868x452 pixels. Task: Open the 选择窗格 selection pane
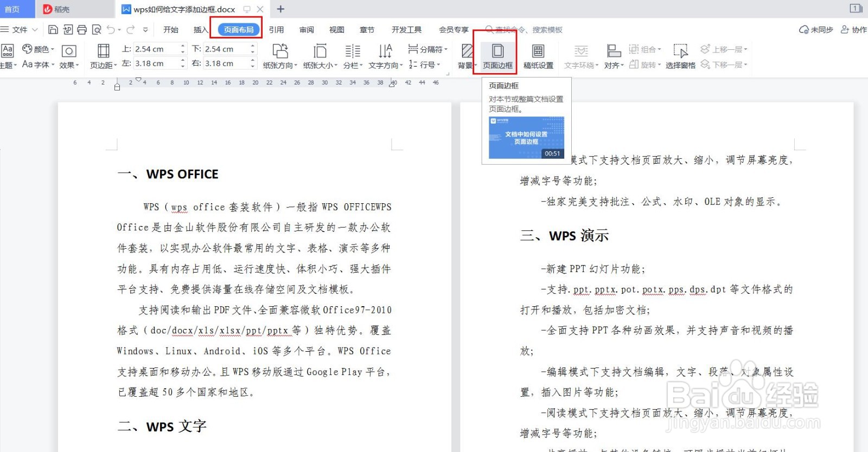tap(680, 56)
